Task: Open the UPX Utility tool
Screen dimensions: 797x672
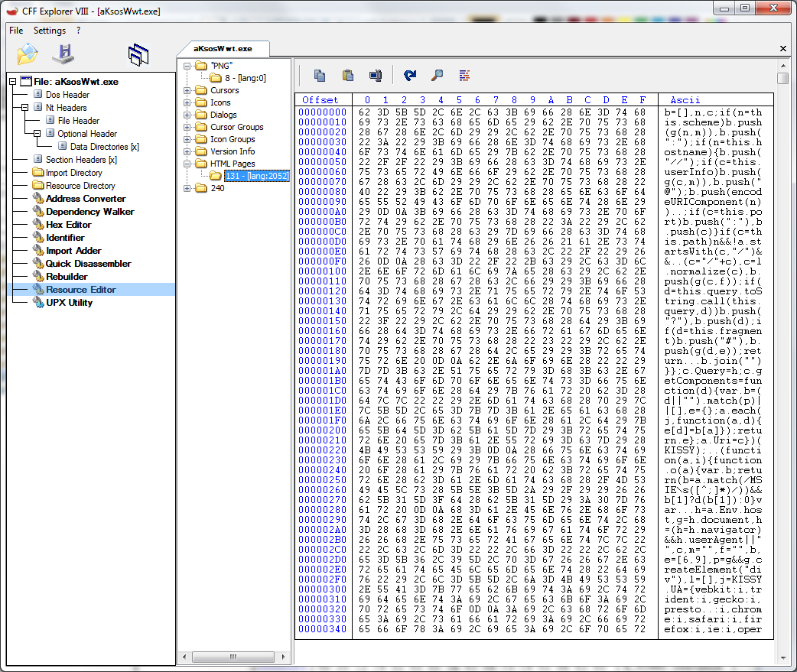Action: pyautogui.click(x=69, y=303)
